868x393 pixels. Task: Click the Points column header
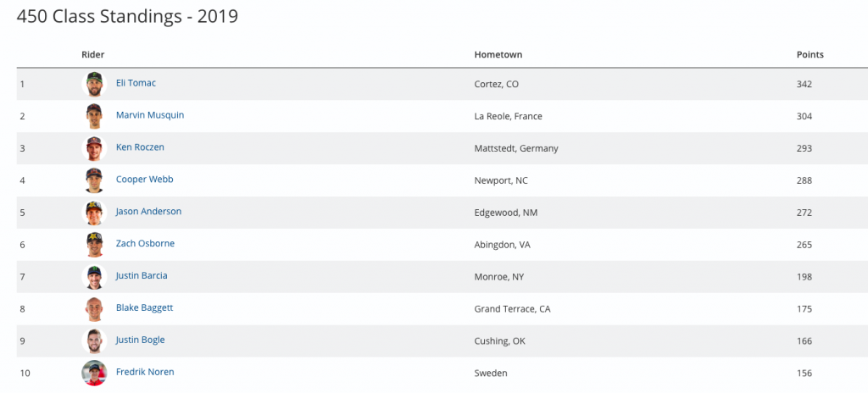coord(810,55)
